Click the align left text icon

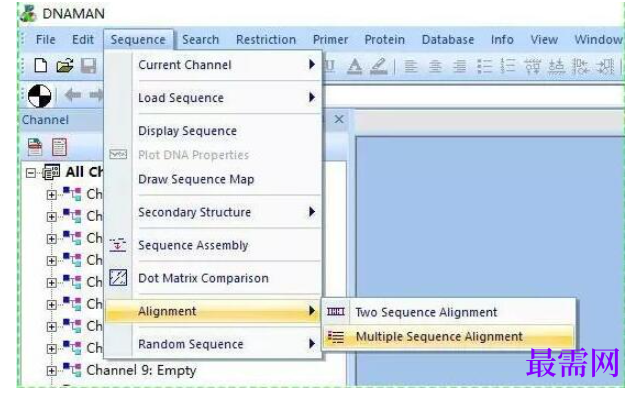pos(411,66)
